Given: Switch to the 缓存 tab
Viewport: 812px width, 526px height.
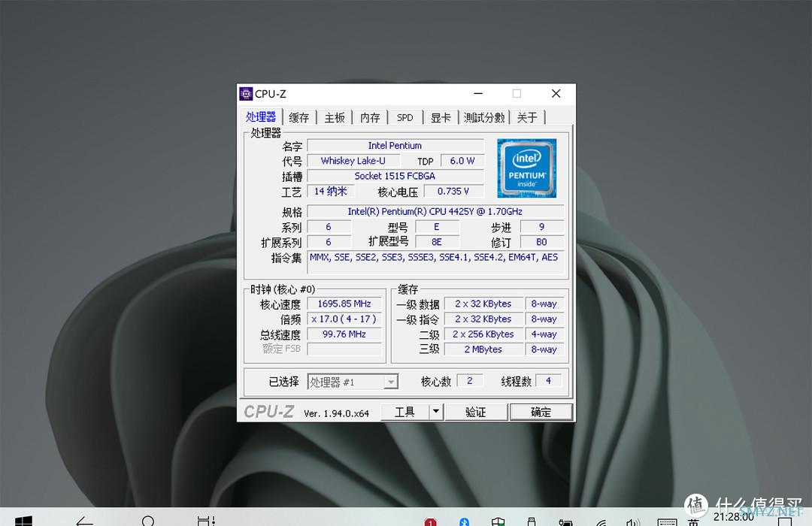Looking at the screenshot, I should pos(298,117).
